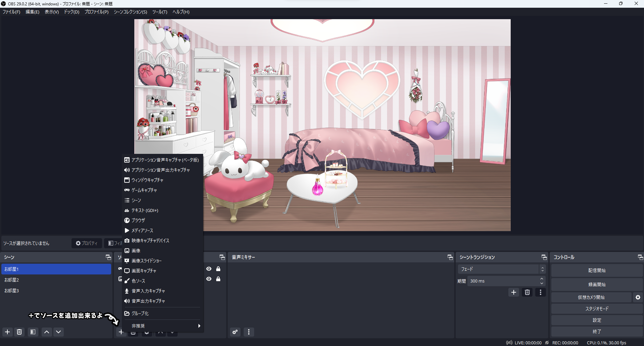Open the ツール(T) menu
The width and height of the screenshot is (644, 346).
pos(159,12)
